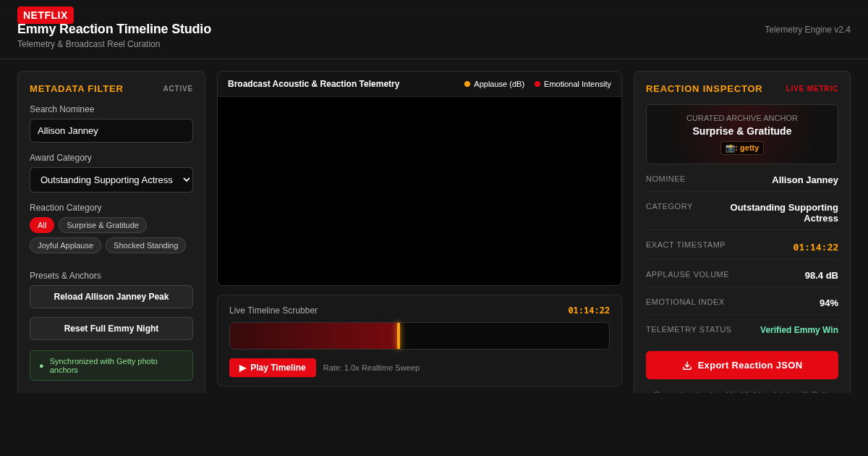Click the Synchronized with Getty photo anchors notice

click(111, 366)
